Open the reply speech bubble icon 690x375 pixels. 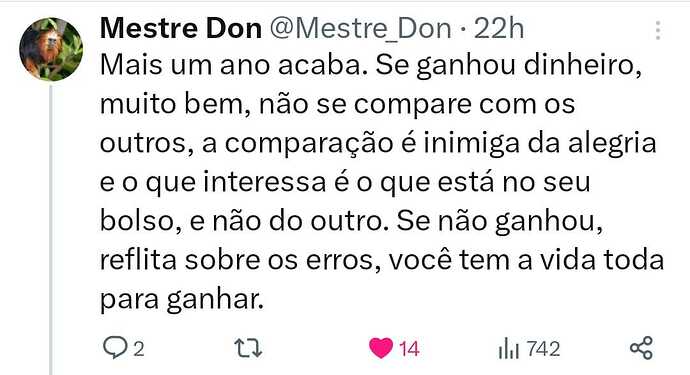coord(115,348)
